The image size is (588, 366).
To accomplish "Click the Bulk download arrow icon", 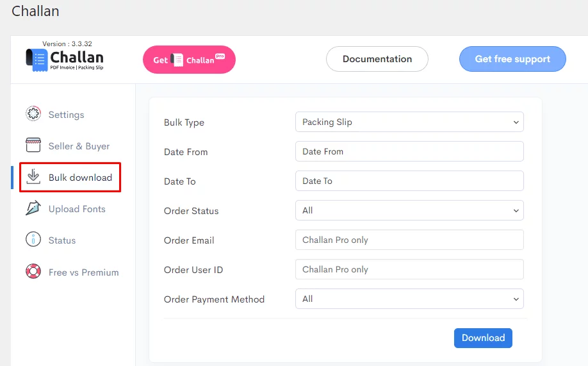I will (33, 176).
